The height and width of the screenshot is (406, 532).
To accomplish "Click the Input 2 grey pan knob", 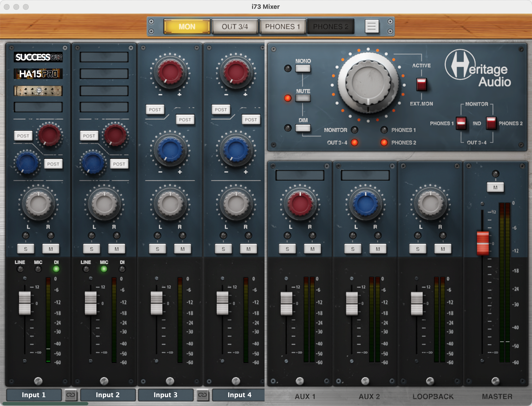I will point(104,204).
